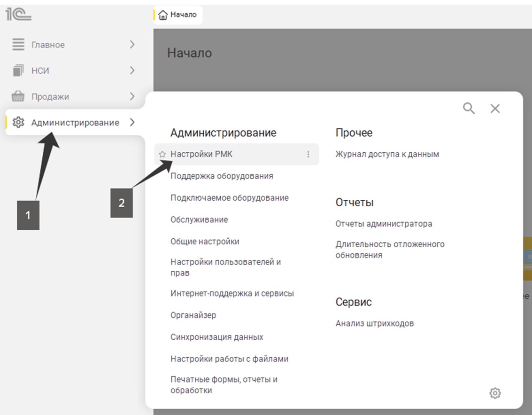
Task: Switch to the Начало home tab
Action: click(x=178, y=15)
